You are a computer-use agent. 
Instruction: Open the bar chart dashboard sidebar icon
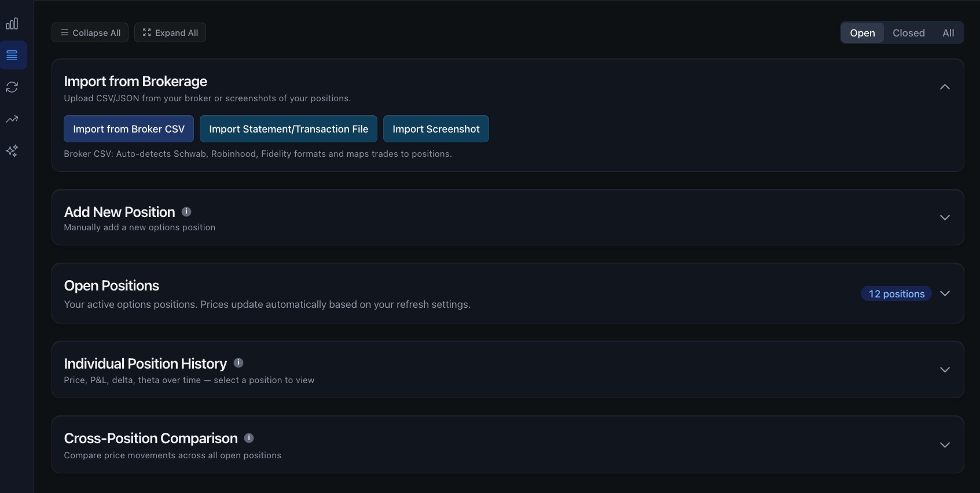12,24
